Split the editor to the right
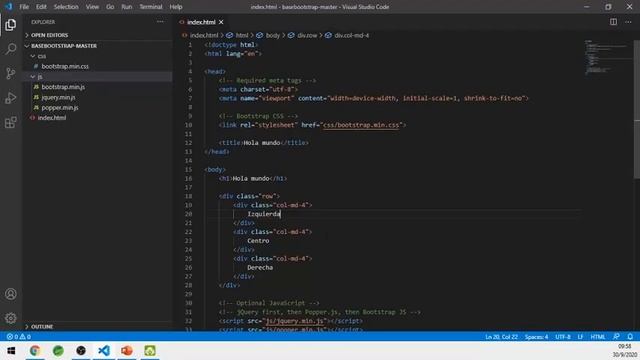Screen dimensions: 640x360 click(x=613, y=22)
